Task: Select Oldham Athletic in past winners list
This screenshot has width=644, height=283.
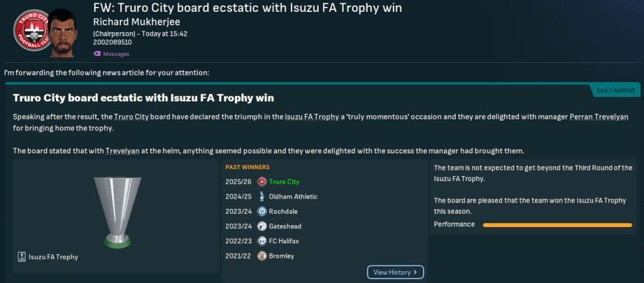Action: 293,197
